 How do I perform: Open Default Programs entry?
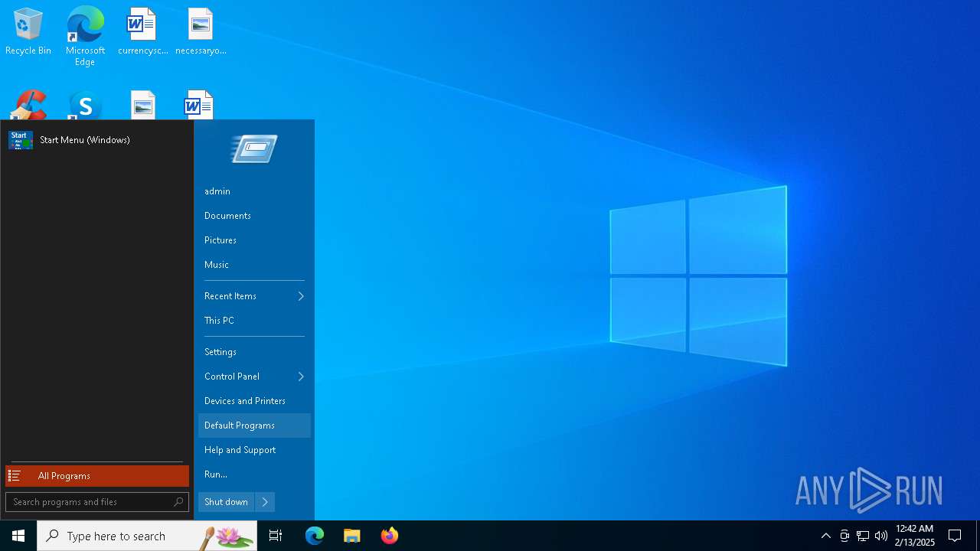[254, 425]
